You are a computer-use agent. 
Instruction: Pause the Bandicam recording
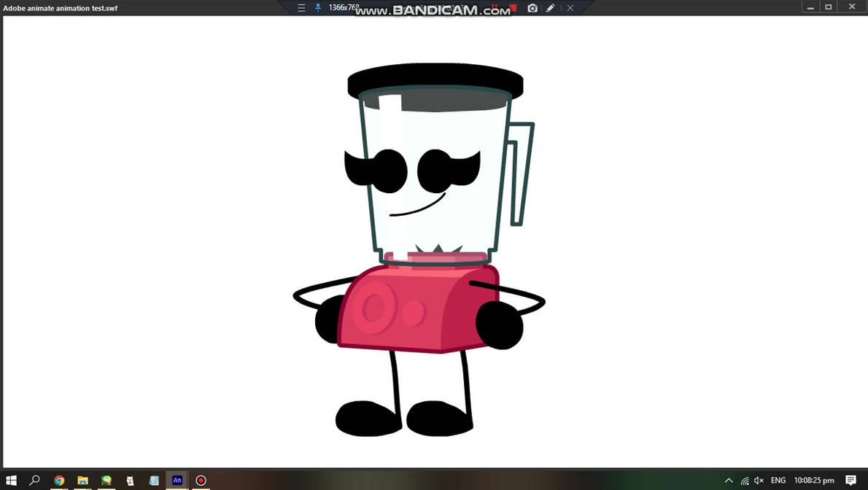tap(495, 7)
